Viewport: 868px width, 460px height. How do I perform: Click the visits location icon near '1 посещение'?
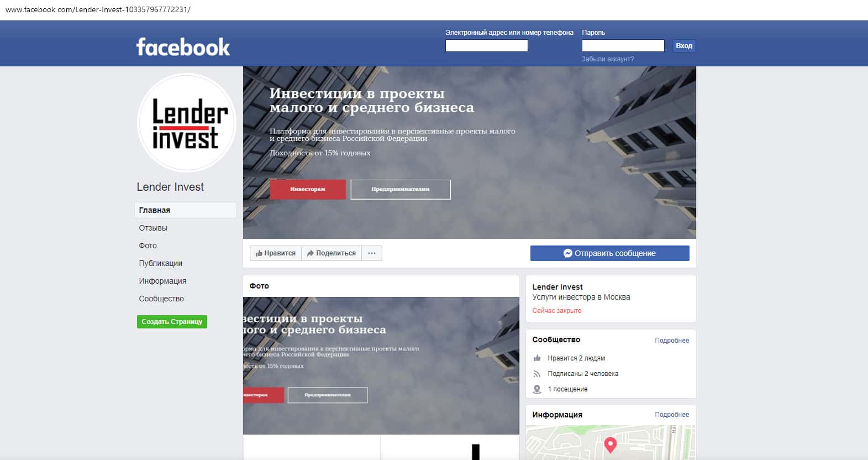coord(537,389)
